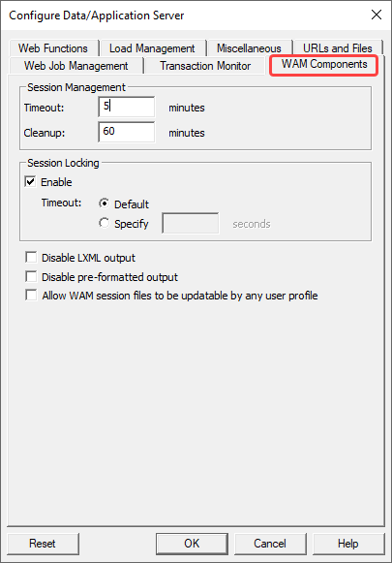Close the Configure Data/Application Server dialog
Viewport: 392px width, 563px height.
(x=377, y=16)
